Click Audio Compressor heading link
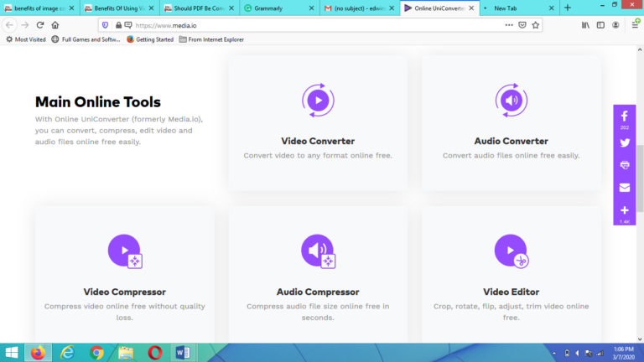This screenshot has height=362, width=644. [318, 292]
